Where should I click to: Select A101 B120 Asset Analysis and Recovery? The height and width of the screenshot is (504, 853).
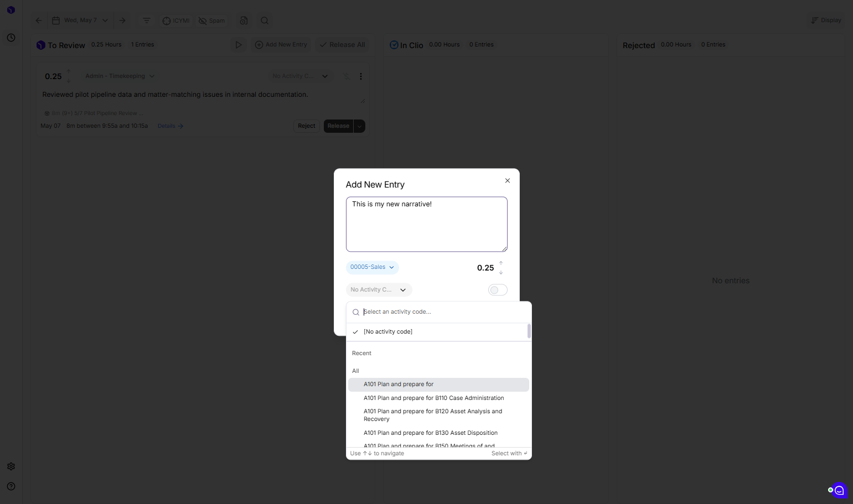pyautogui.click(x=438, y=415)
